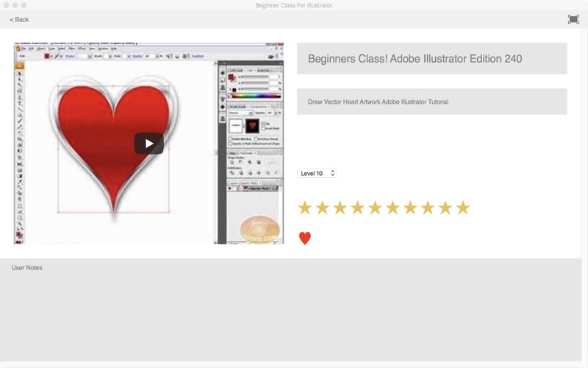This screenshot has height=368, width=588.
Task: Rate ten stars using the tenth star
Action: click(463, 208)
